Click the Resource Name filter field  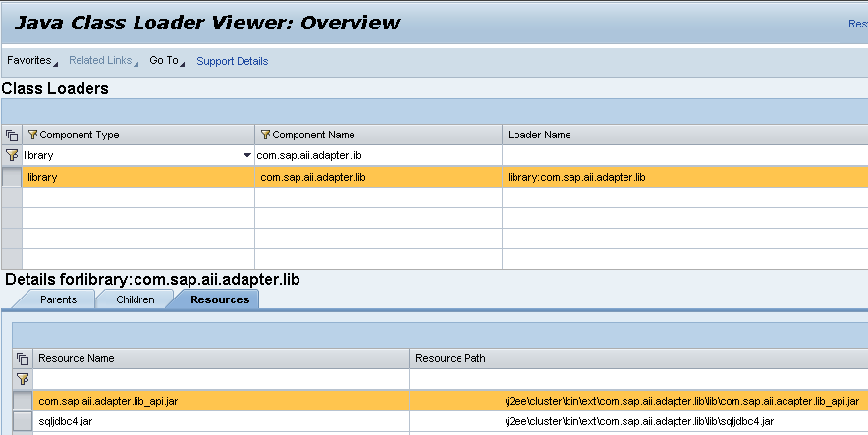pyautogui.click(x=222, y=379)
